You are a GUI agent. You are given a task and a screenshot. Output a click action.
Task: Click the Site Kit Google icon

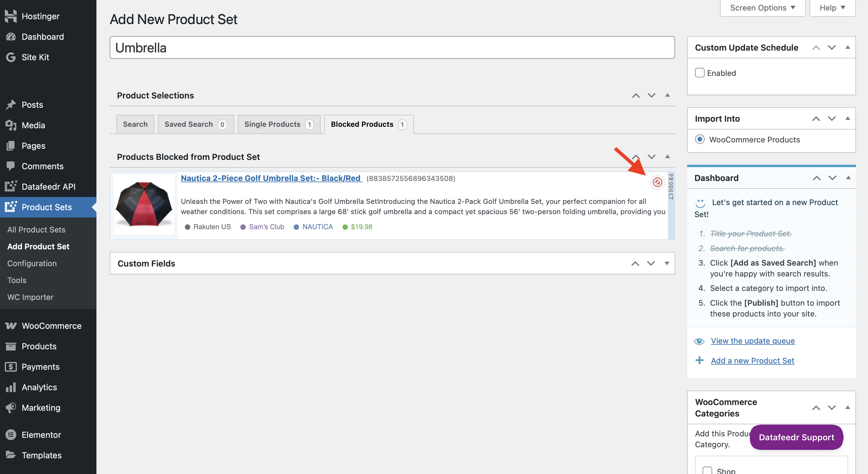pos(11,57)
